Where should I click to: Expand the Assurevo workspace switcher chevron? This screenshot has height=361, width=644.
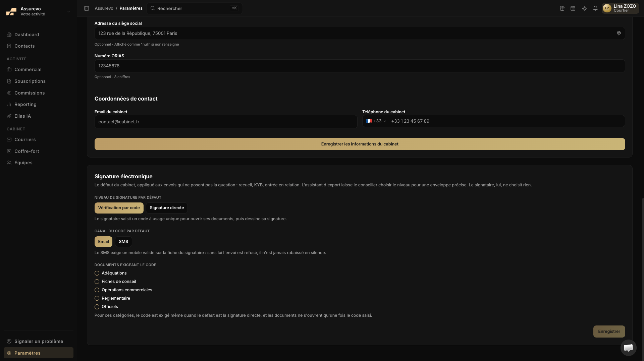tap(68, 11)
